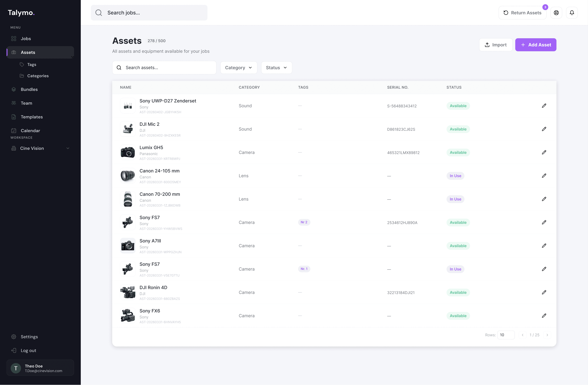Open the notifications bell
The image size is (588, 385).
tap(572, 13)
